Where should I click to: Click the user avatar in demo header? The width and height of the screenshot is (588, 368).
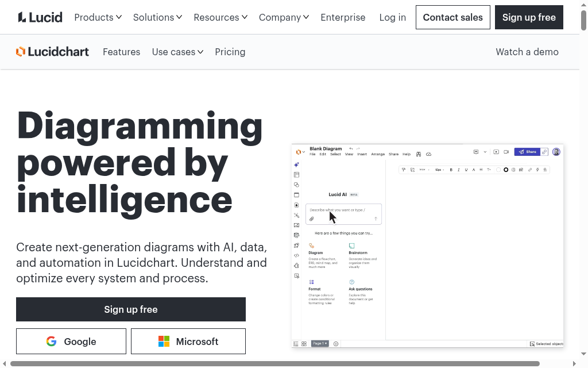tap(556, 152)
